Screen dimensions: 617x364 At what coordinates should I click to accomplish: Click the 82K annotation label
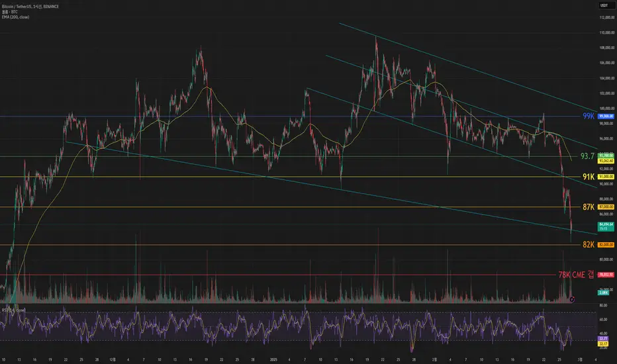(x=589, y=245)
